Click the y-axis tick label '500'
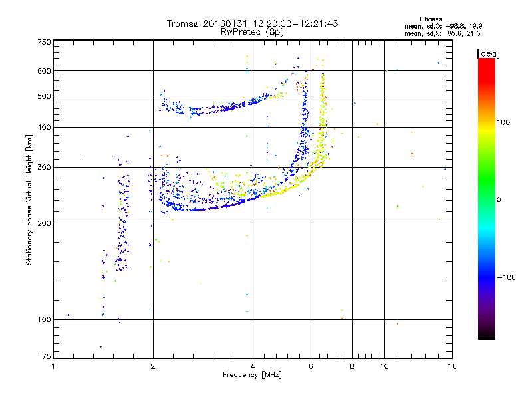532x399 pixels. click(x=44, y=96)
